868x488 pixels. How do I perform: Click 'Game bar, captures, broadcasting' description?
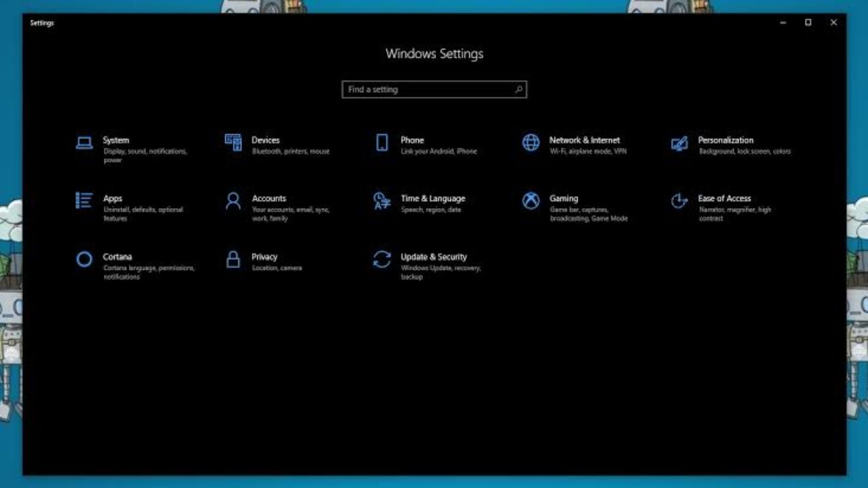[x=589, y=214]
